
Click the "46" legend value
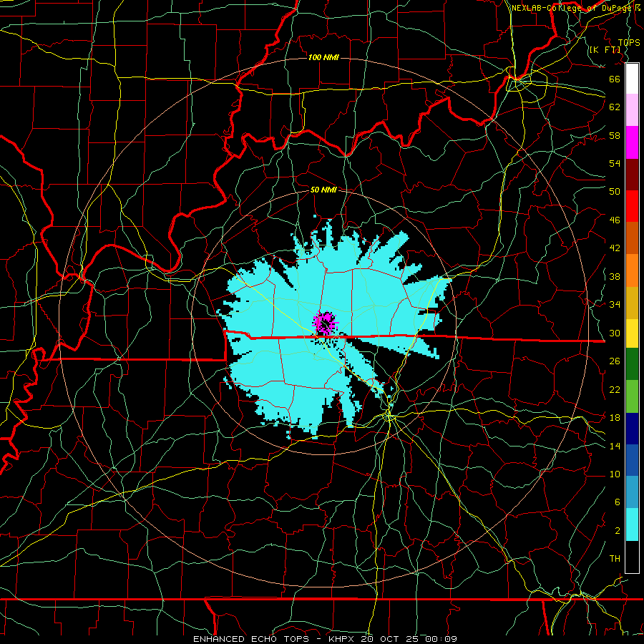click(x=615, y=220)
